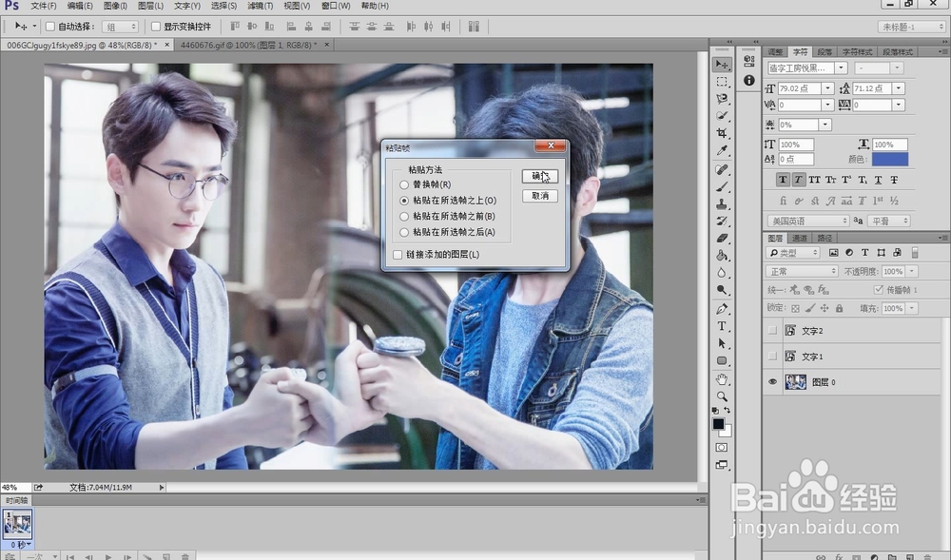
Task: Toggle Underline text style
Action: click(x=878, y=180)
